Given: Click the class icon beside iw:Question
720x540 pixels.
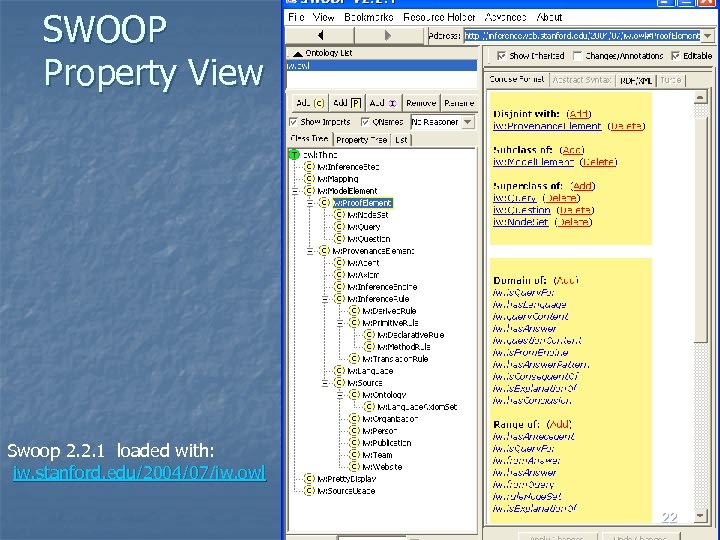Looking at the screenshot, I should coord(339,238).
